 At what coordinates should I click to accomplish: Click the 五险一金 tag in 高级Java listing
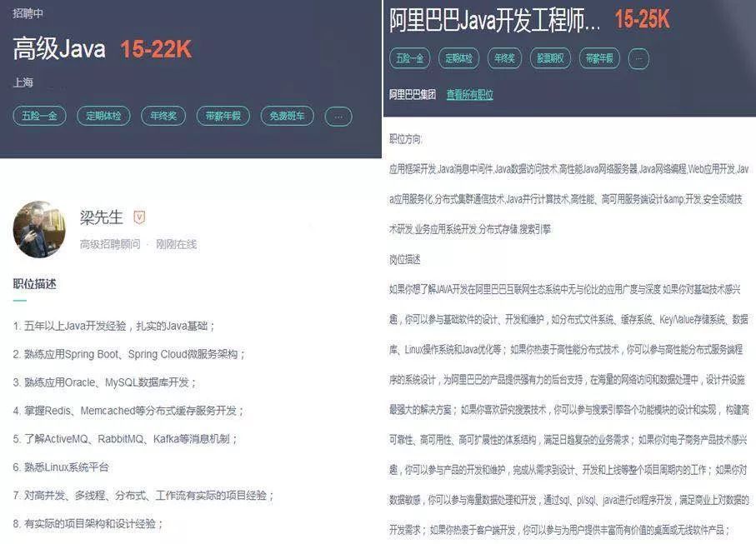point(39,116)
